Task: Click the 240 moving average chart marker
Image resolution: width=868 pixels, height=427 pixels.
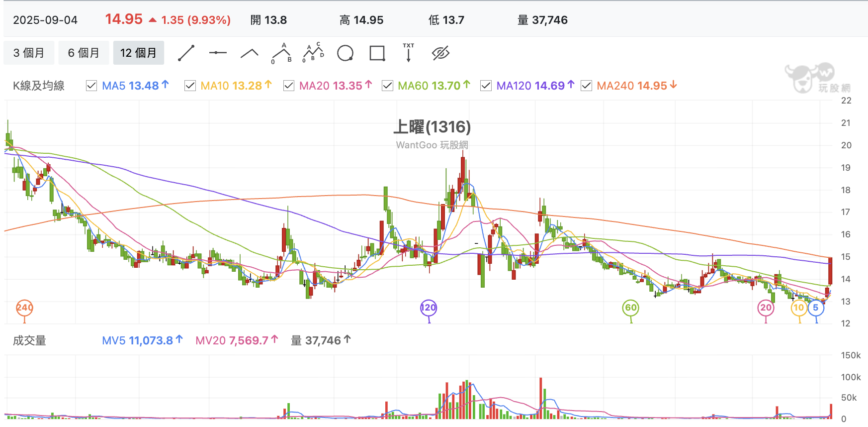Action: 24,308
